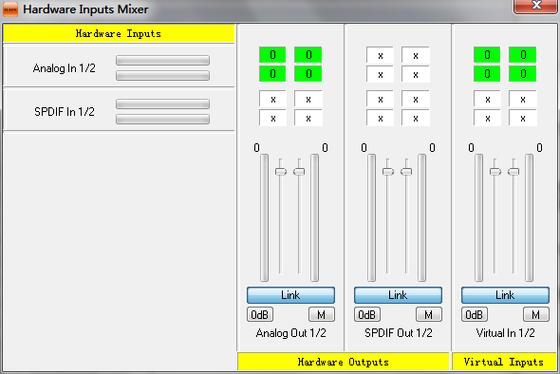Viewport: 560px width, 374px height.
Task: Click right fader knob of SPDIF Out 1/2
Action: pyautogui.click(x=406, y=172)
